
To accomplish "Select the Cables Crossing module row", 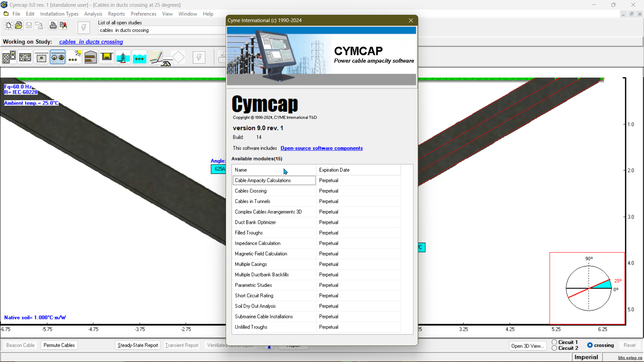I will pos(316,191).
